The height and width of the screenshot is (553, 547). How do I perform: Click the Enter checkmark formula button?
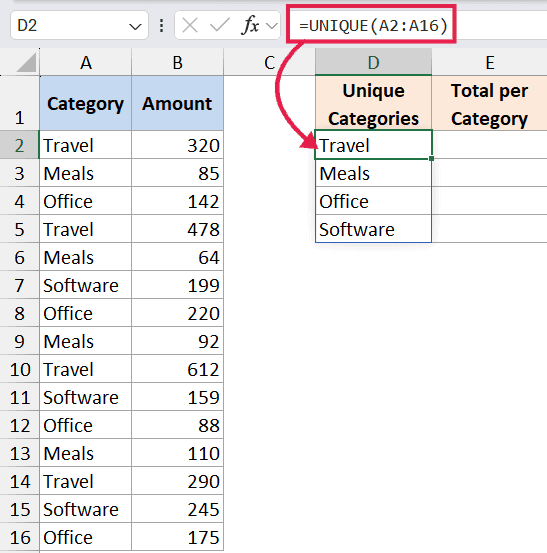219,26
